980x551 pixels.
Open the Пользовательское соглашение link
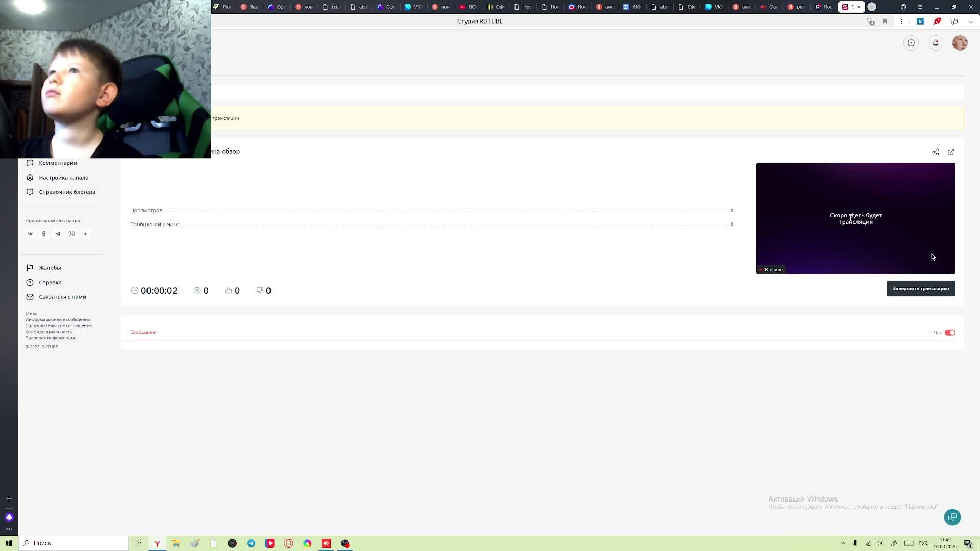pyautogui.click(x=59, y=325)
